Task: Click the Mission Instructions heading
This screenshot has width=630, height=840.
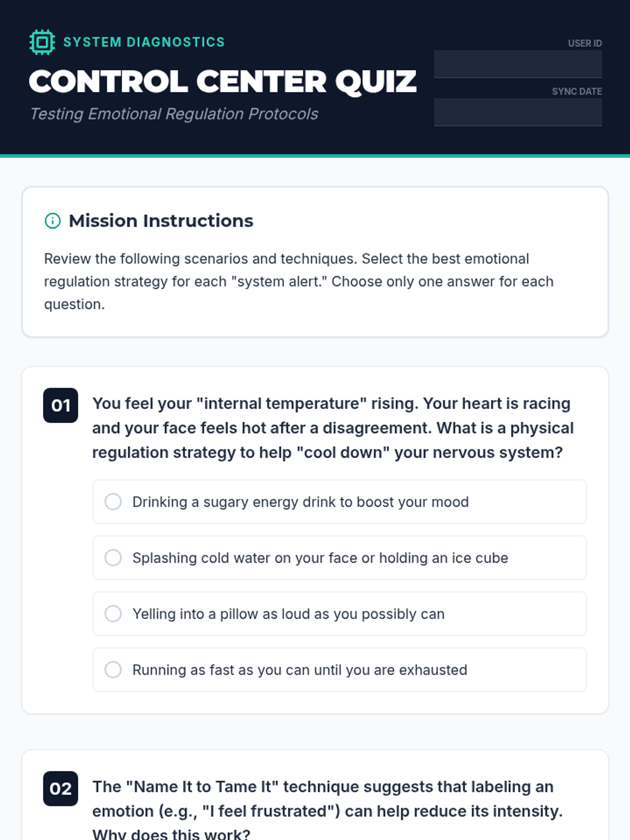Action: tap(161, 221)
